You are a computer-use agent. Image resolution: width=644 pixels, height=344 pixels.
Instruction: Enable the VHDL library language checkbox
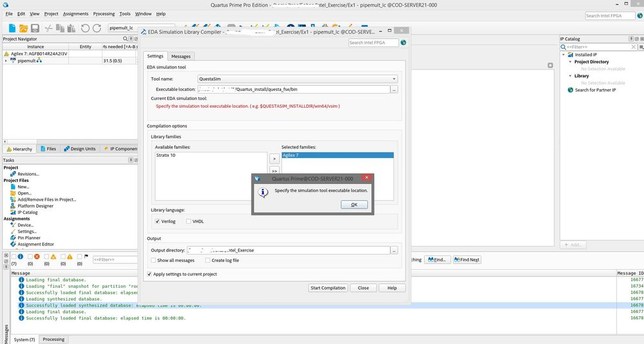click(188, 221)
